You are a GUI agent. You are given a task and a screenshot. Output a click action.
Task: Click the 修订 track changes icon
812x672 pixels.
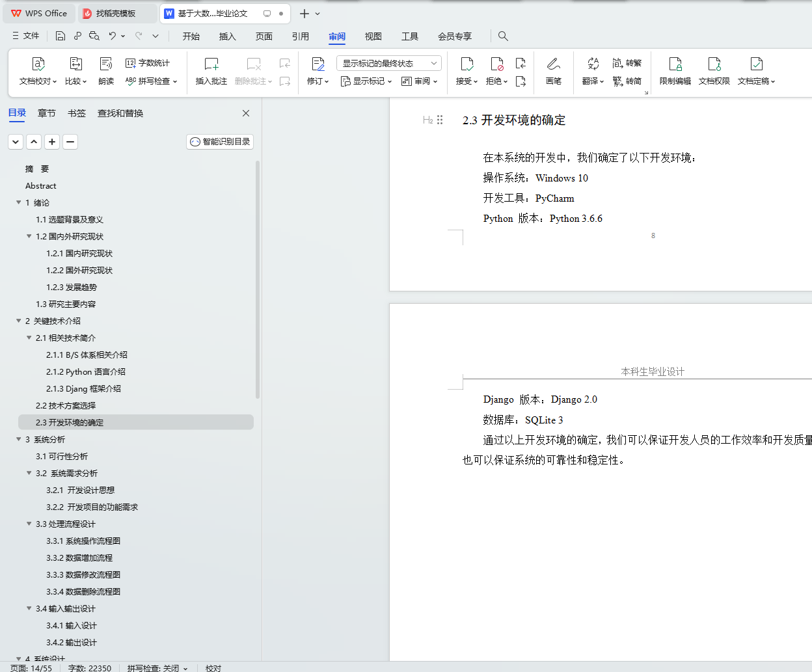point(318,64)
